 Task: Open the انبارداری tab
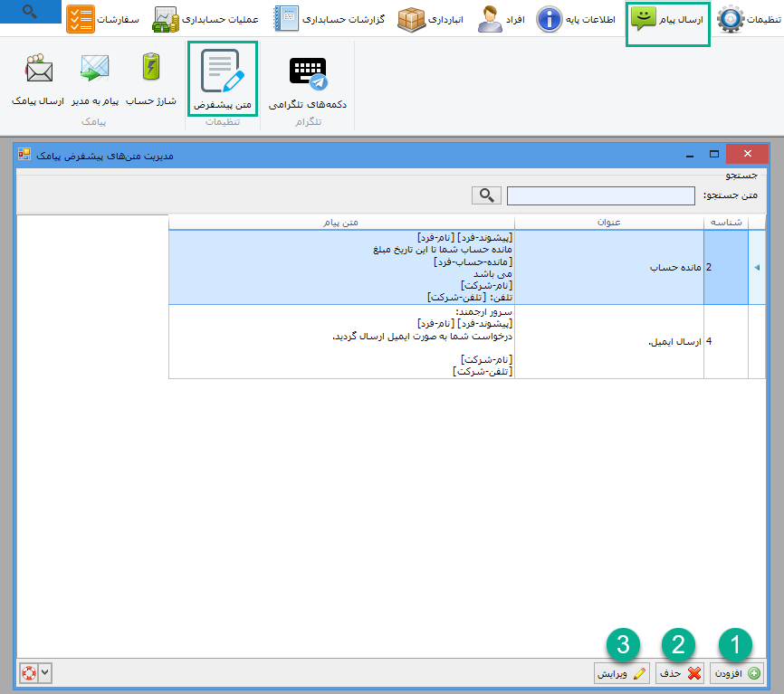point(431,20)
